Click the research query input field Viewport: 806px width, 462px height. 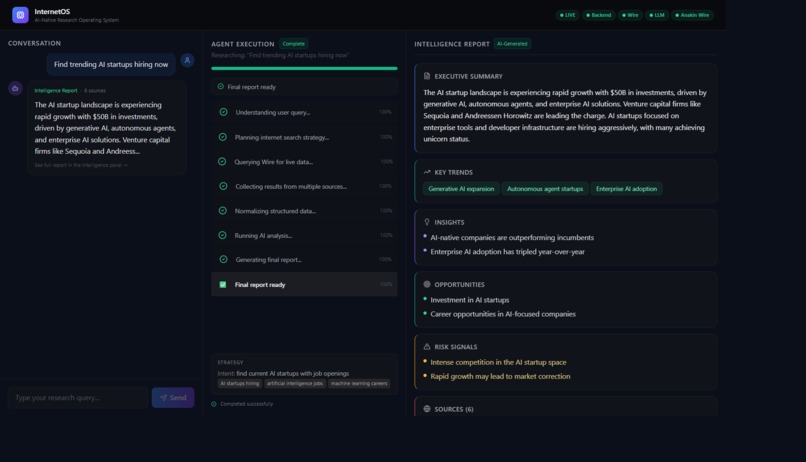pyautogui.click(x=78, y=398)
